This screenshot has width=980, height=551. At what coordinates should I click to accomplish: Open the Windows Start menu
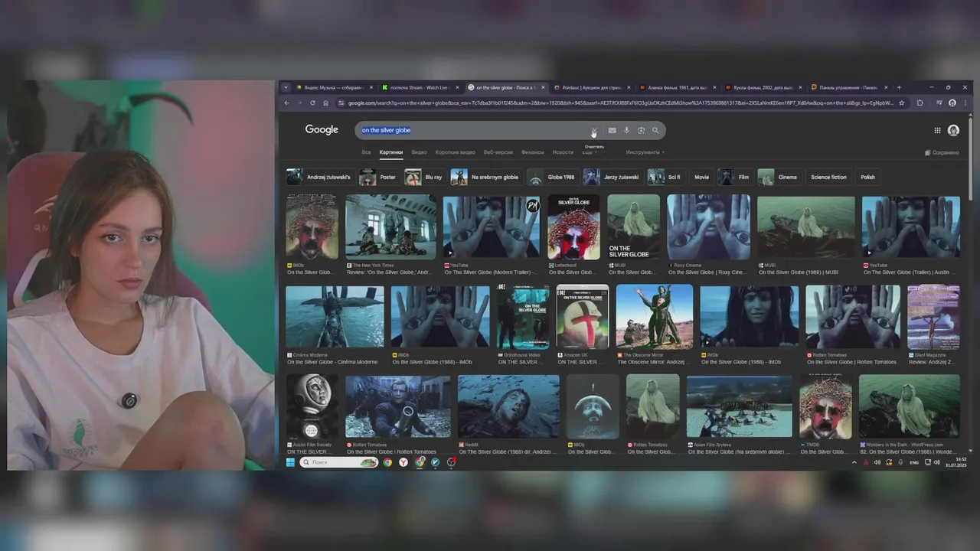[x=291, y=462]
